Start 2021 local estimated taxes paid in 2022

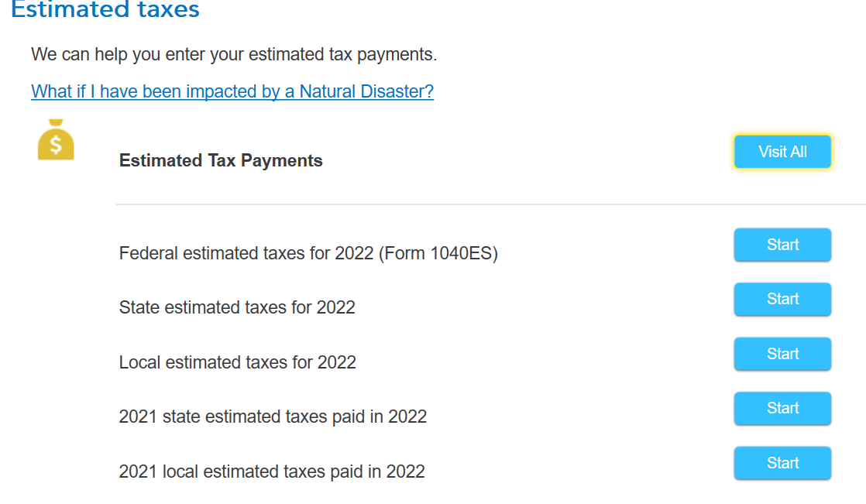(782, 463)
